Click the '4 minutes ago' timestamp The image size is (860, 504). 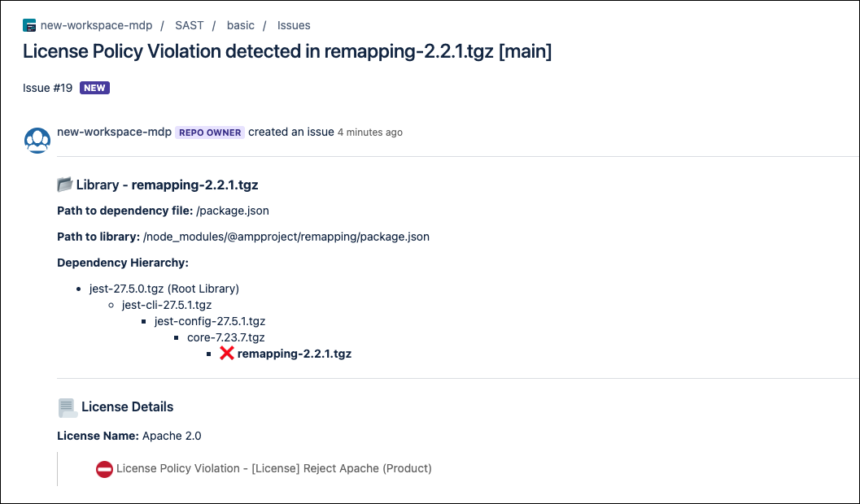tap(369, 133)
